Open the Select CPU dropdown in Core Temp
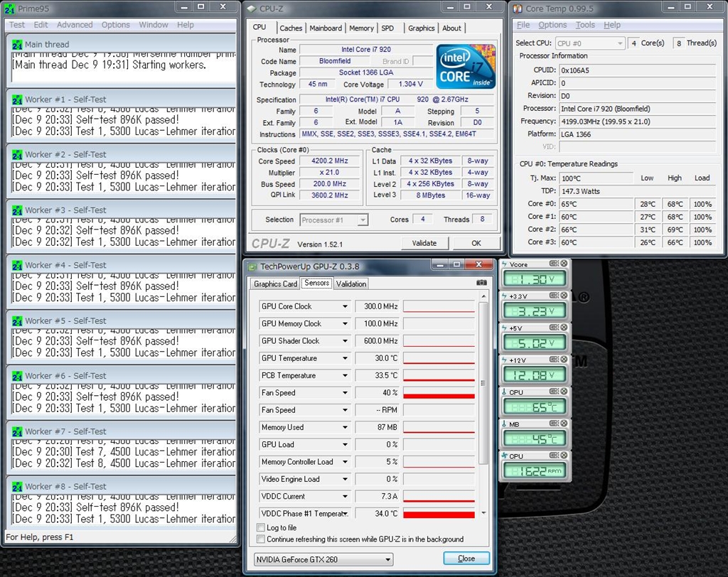Viewport: 728px width, 577px height. [x=619, y=43]
